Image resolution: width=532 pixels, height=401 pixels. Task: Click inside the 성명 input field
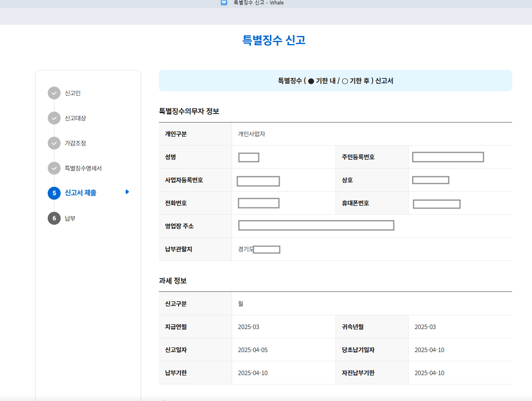(248, 157)
